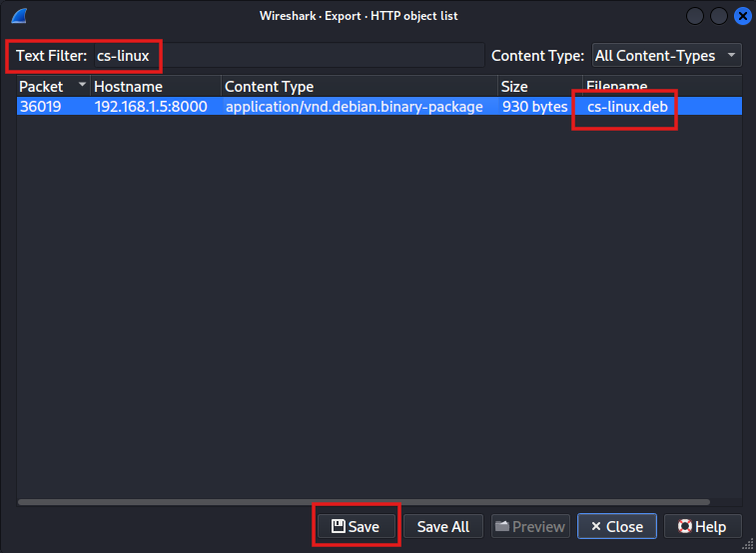The width and height of the screenshot is (756, 553).
Task: Click the window maximize button
Action: pyautogui.click(x=719, y=16)
